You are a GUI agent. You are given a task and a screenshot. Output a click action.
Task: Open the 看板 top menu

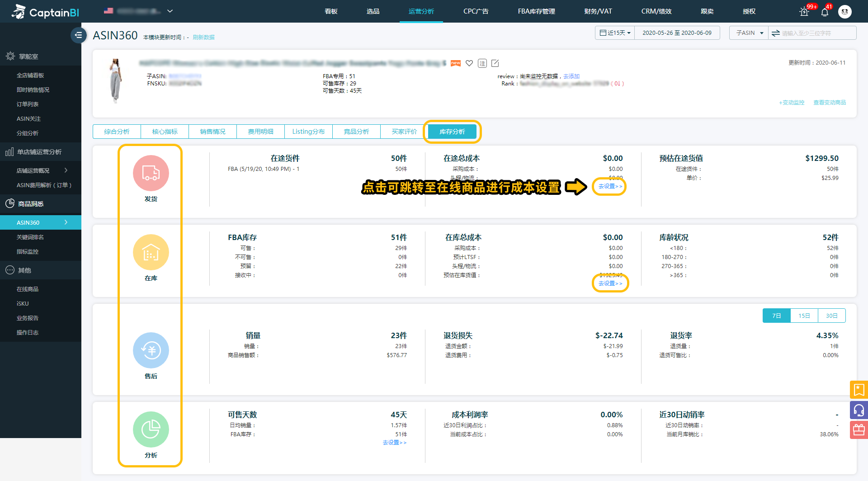(x=331, y=11)
